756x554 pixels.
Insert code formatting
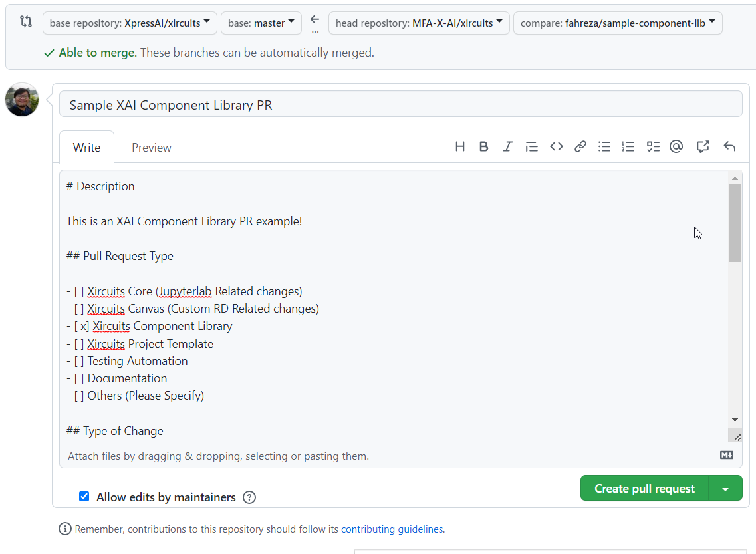click(x=557, y=146)
